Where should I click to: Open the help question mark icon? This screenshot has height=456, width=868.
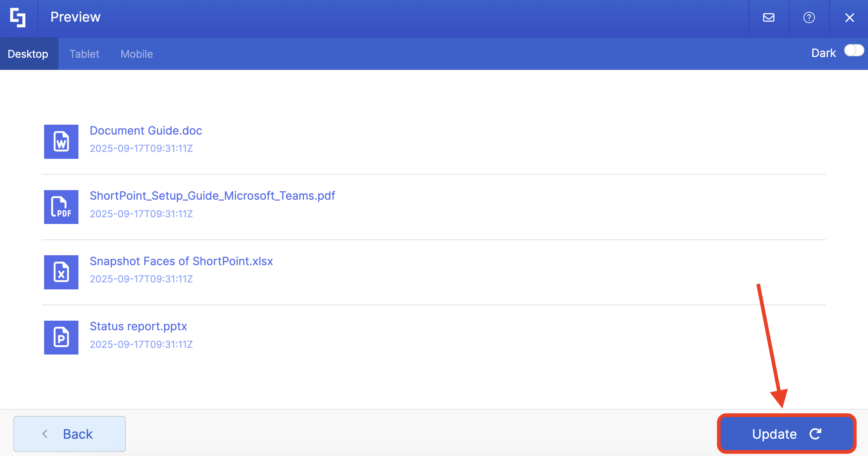pyautogui.click(x=809, y=18)
